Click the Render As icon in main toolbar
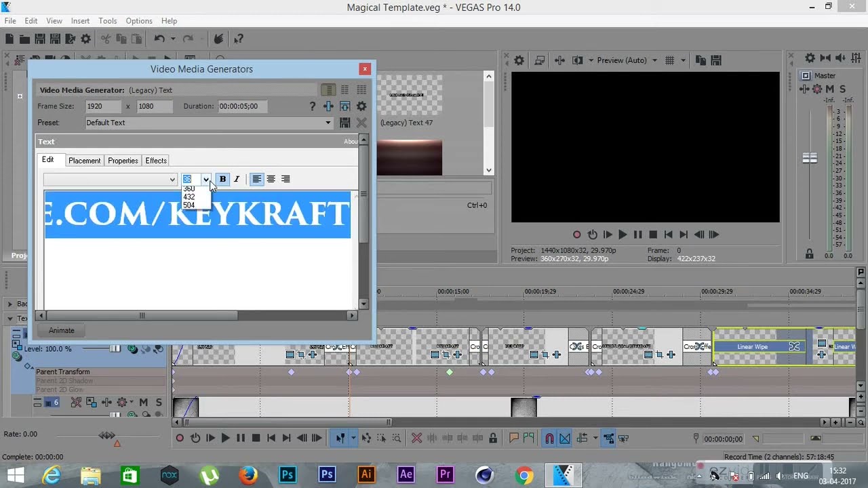The image size is (868, 488). click(70, 39)
